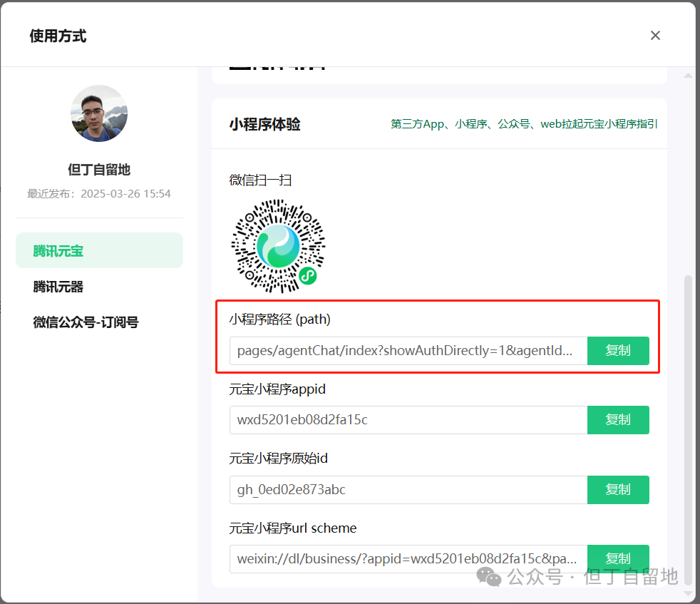Click the 小程序体验 heading
This screenshot has width=700, height=604.
(x=264, y=124)
